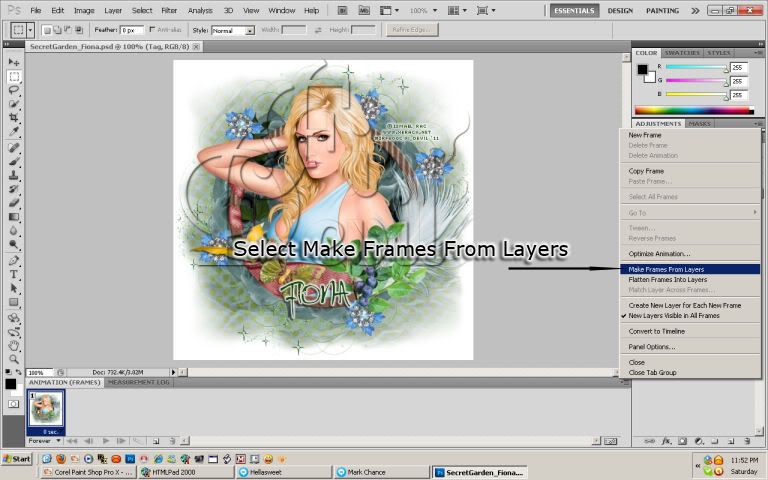768x480 pixels.
Task: Select the History Brush tool
Action: click(x=14, y=189)
